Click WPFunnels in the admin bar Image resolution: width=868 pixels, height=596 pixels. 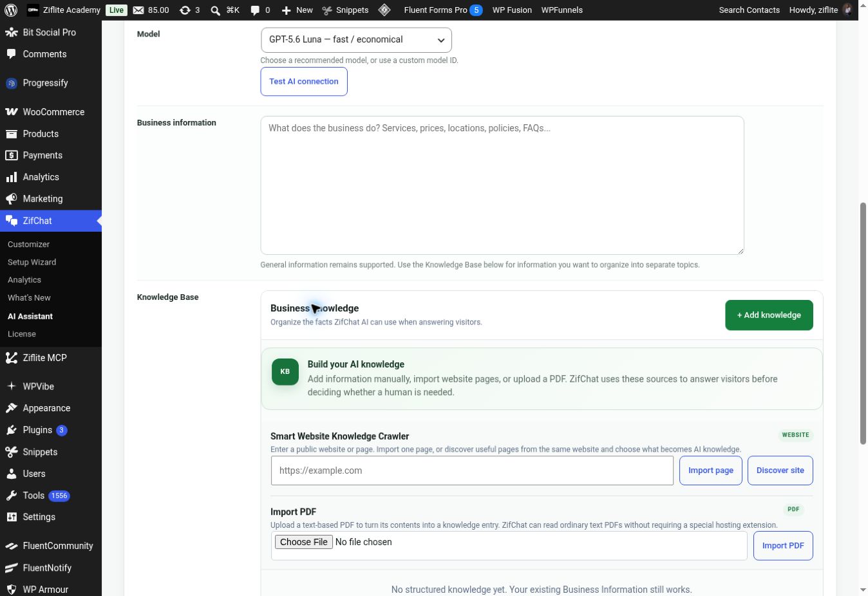562,10
